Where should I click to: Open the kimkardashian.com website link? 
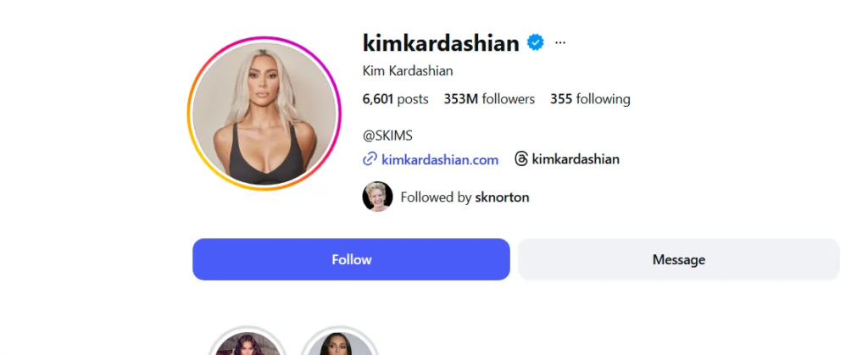440,160
